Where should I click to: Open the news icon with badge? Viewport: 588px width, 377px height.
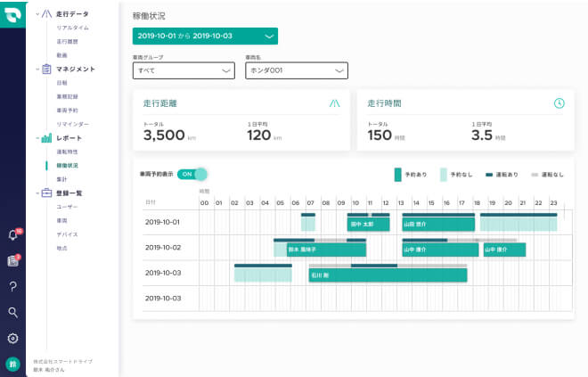[12, 261]
